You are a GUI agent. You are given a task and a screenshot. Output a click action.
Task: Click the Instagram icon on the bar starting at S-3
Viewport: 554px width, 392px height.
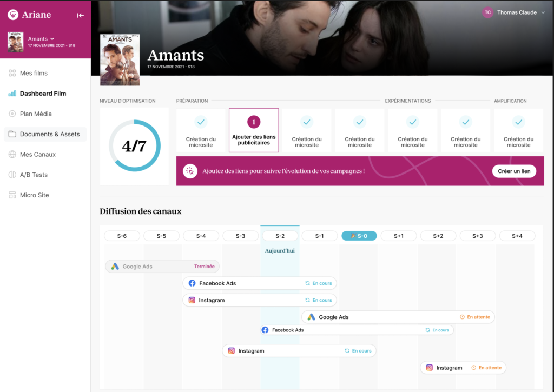232,351
